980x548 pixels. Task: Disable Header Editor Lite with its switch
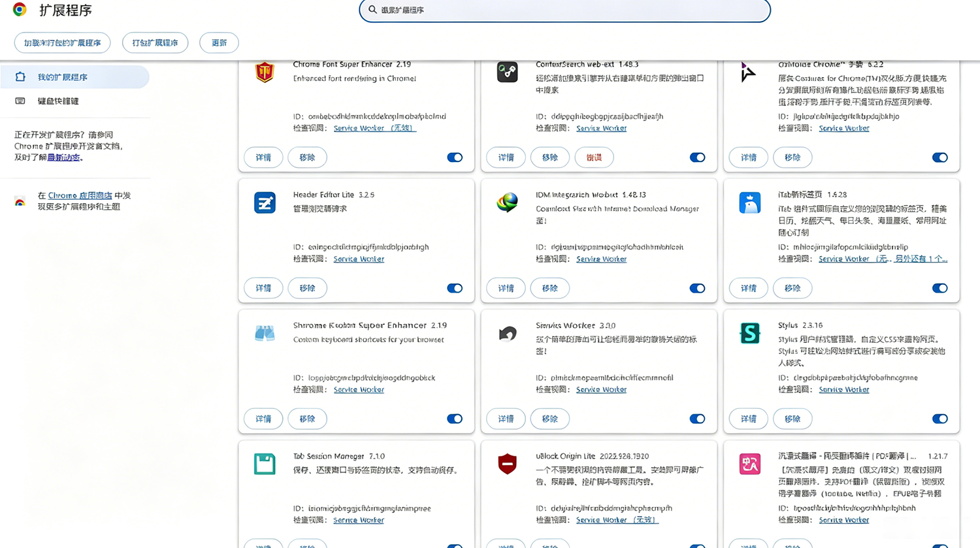[455, 288]
